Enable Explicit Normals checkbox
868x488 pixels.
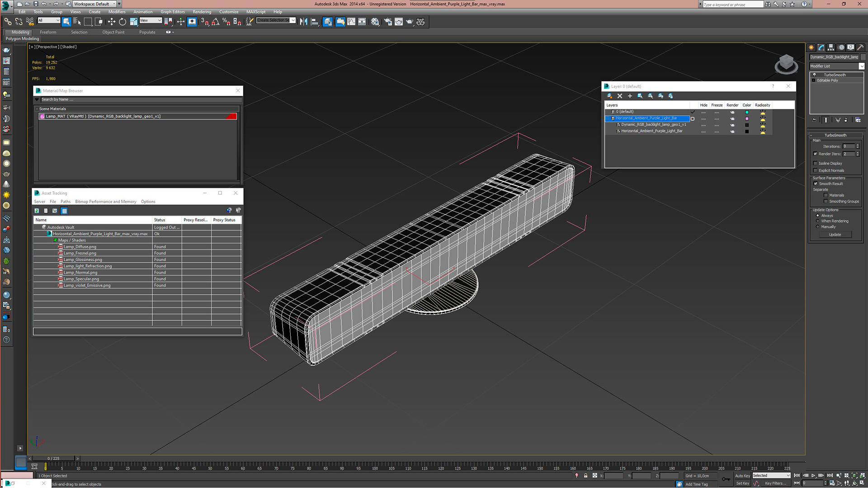coord(816,170)
